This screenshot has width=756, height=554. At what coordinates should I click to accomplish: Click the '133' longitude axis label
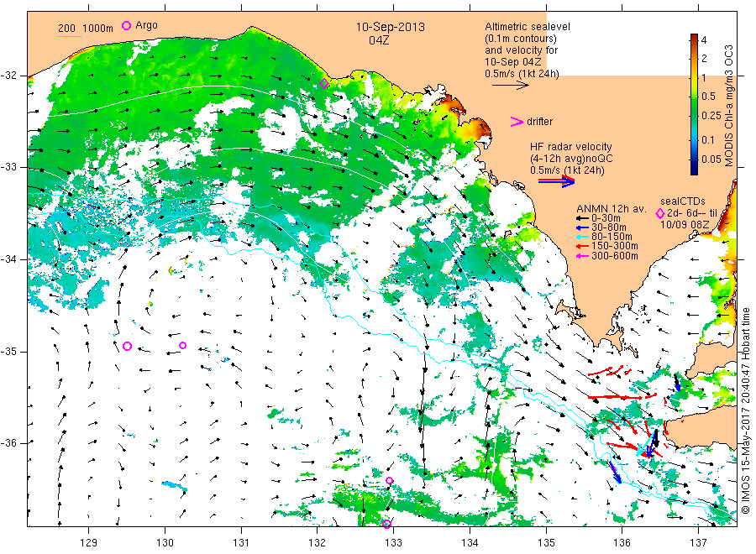tap(393, 543)
